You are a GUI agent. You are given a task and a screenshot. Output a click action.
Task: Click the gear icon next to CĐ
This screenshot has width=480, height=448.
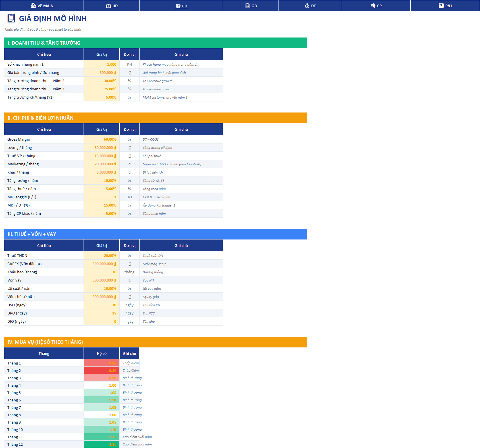point(178,6)
